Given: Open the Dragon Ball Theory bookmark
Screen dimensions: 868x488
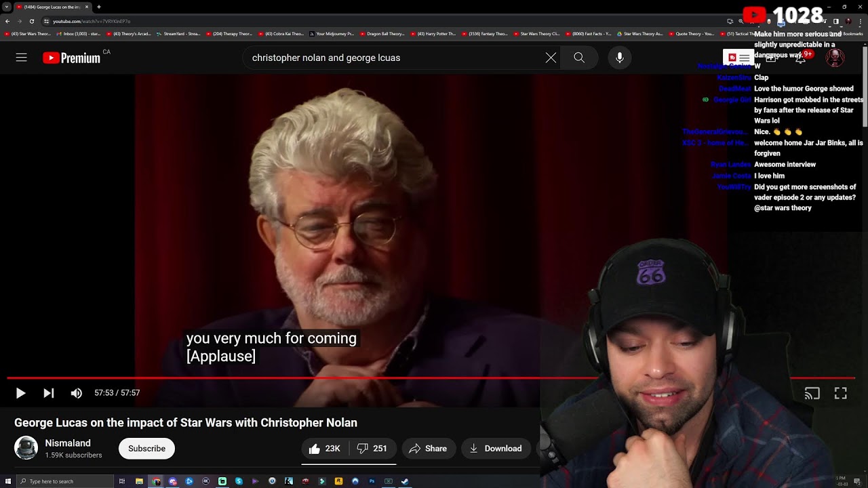Looking at the screenshot, I should point(382,34).
